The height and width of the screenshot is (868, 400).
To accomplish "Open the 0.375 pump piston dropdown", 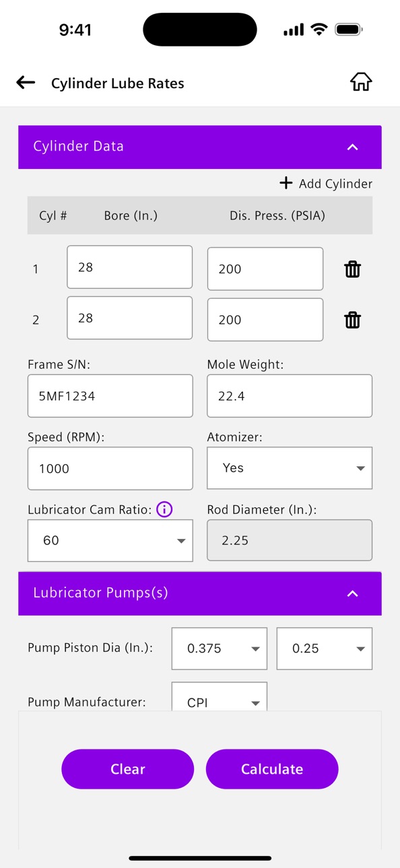I will pos(220,649).
